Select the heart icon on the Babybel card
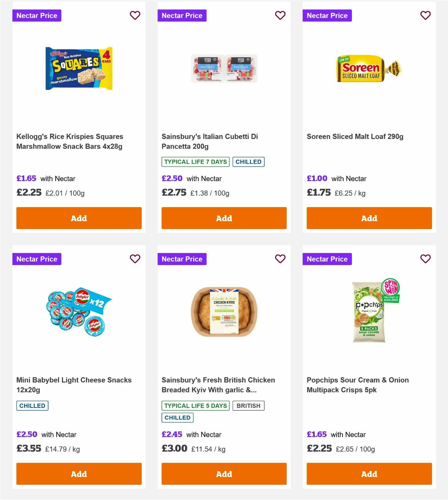Screen dimensions: 448x500 pyautogui.click(x=135, y=259)
